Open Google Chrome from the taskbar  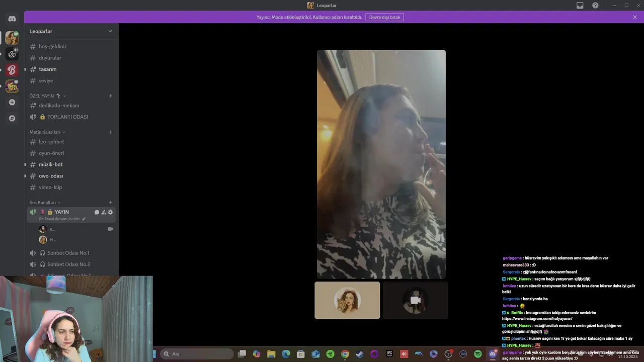tap(345, 354)
